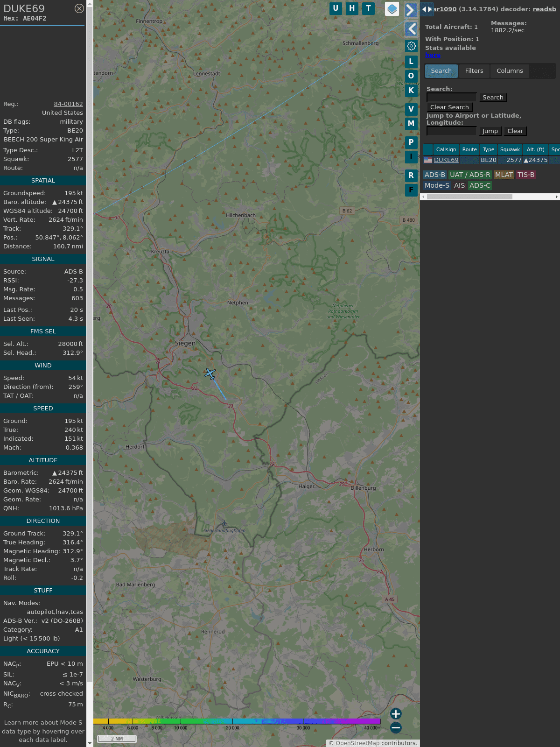Sort table by Type column
Screen dimensions: 560x747
click(x=489, y=149)
